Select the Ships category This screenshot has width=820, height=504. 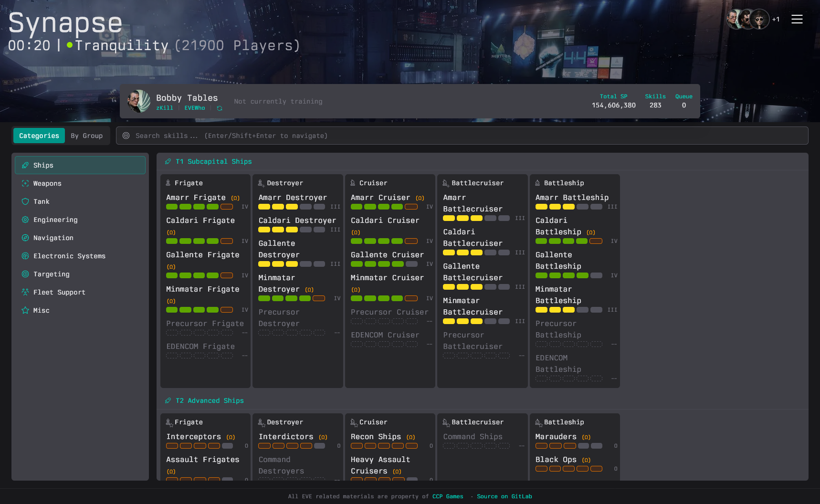(x=80, y=165)
